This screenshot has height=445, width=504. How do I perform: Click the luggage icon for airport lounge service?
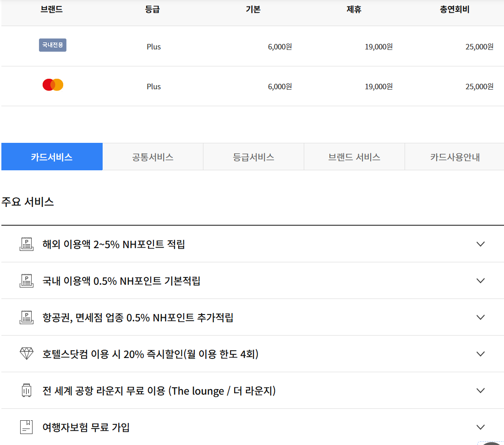coord(27,391)
